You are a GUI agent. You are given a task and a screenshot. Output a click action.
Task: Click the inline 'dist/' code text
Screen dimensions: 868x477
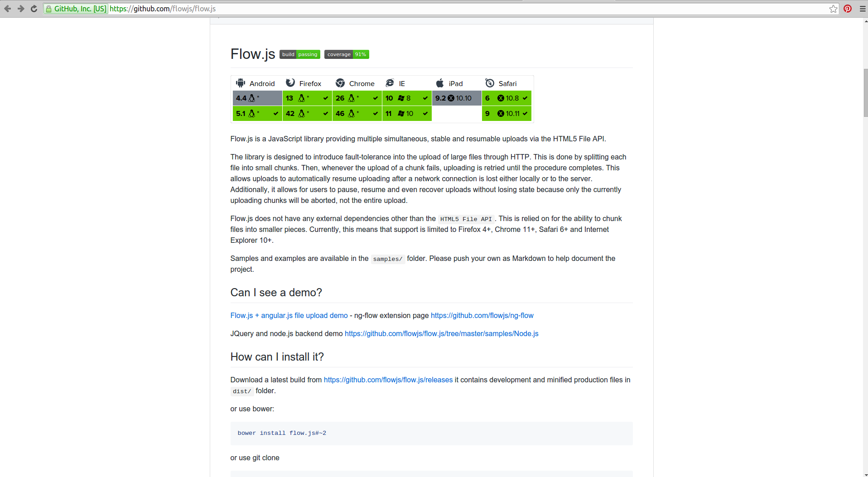[x=242, y=391]
